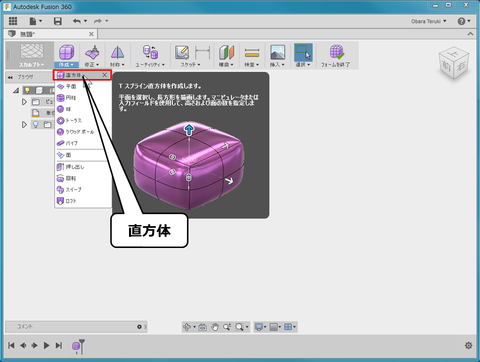Viewport: 480px width, 362px height.
Task: Select the 無題 document tab
Action: (x=50, y=34)
